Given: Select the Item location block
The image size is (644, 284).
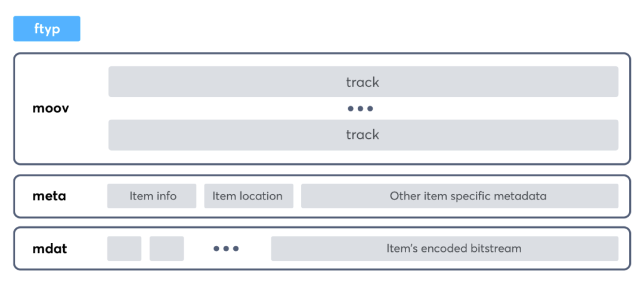Looking at the screenshot, I should click(x=248, y=196).
